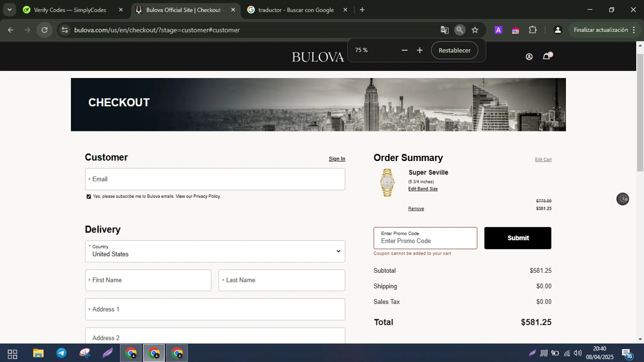Screen dimensions: 644x362
Task: Click the Super Seville watch thumbnail
Action: [387, 183]
